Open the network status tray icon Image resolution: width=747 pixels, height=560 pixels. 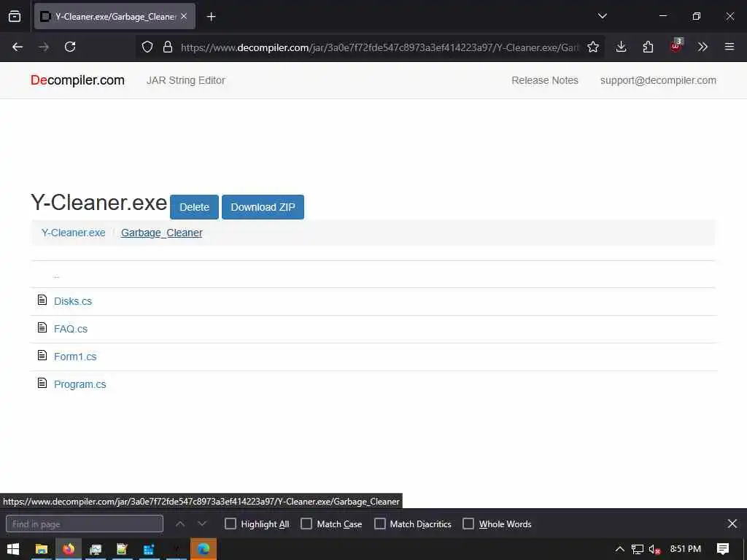pyautogui.click(x=638, y=549)
